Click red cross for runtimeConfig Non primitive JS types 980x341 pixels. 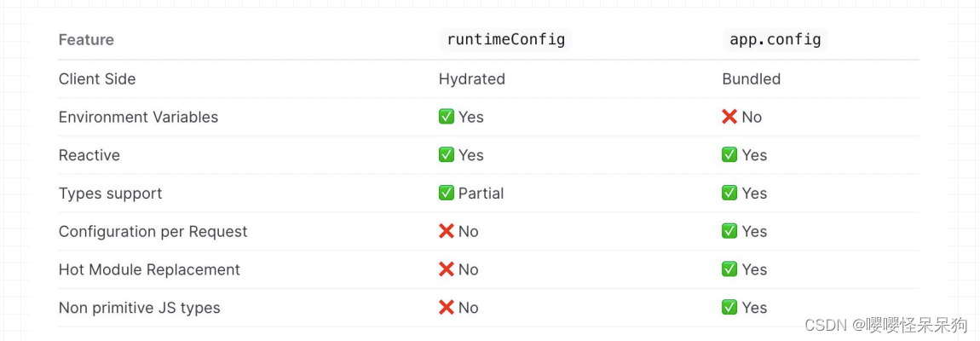(x=447, y=308)
